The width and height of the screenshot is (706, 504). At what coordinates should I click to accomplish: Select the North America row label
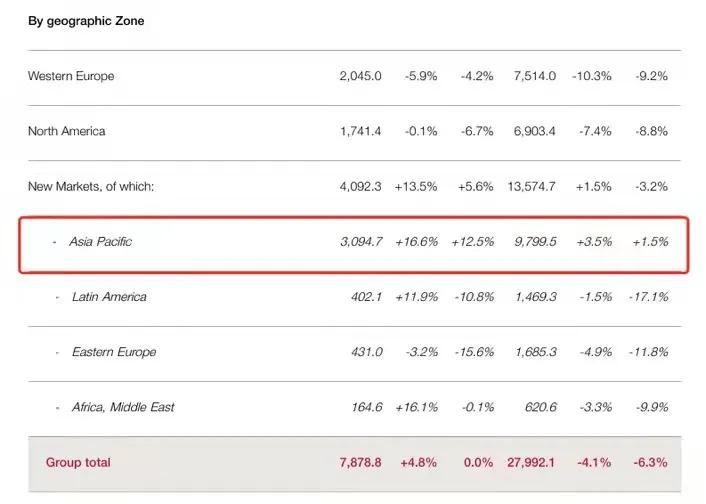[66, 131]
